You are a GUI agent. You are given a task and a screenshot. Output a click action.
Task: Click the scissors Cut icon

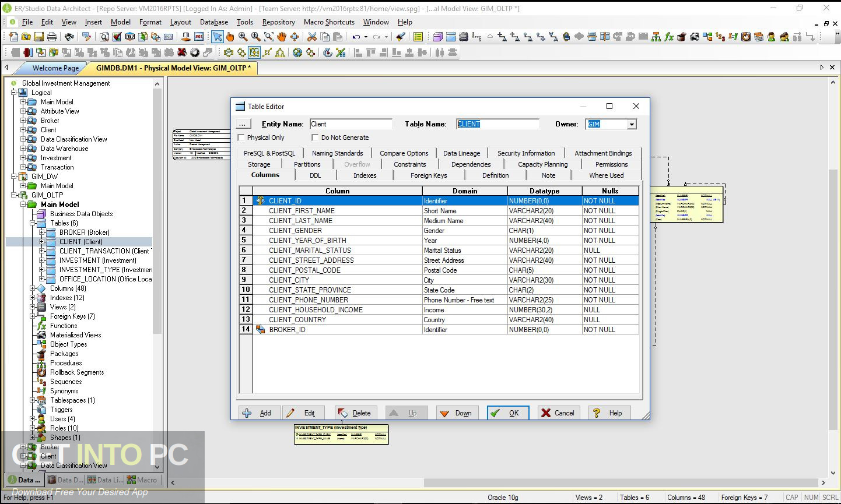point(312,37)
